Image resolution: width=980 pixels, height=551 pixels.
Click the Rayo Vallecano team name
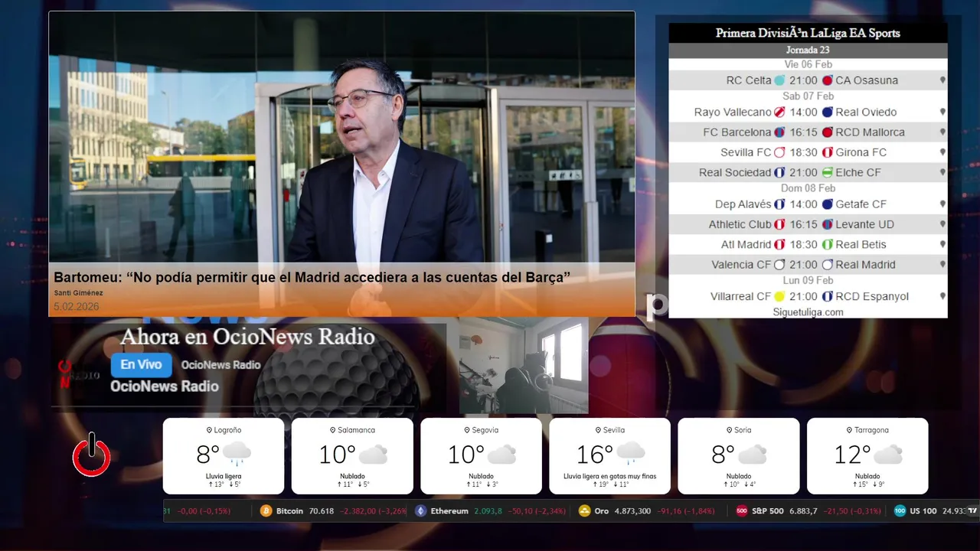(733, 112)
